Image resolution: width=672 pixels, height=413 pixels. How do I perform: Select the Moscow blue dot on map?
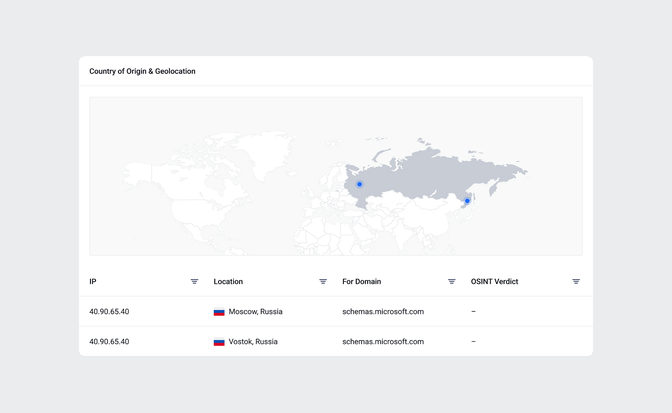(x=359, y=184)
